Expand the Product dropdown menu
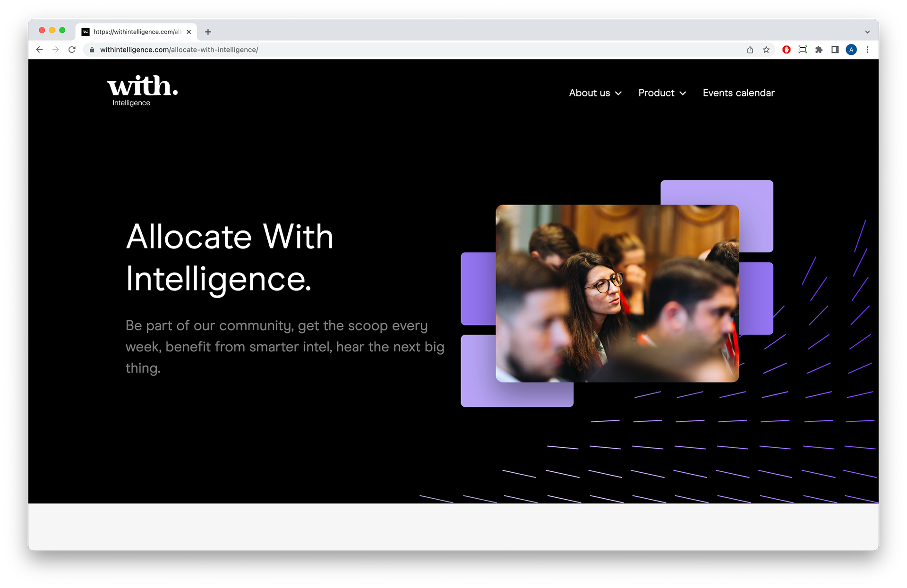The height and width of the screenshot is (588, 907). pos(662,93)
